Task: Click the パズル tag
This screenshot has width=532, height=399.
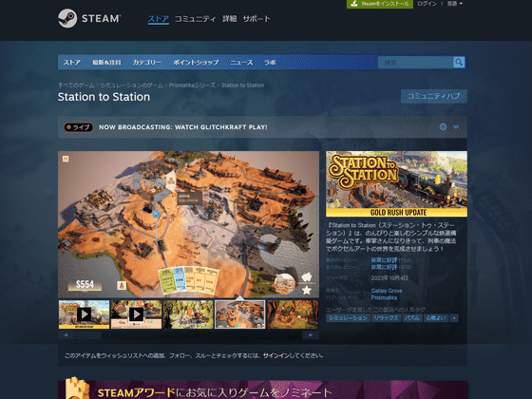Action: click(412, 318)
